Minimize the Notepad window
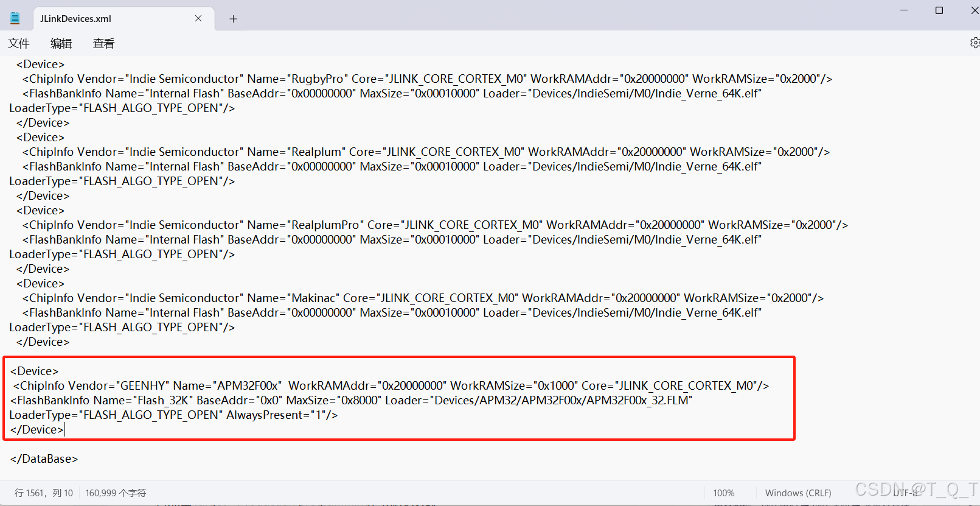Viewport: 980px width, 506px height. pyautogui.click(x=904, y=10)
